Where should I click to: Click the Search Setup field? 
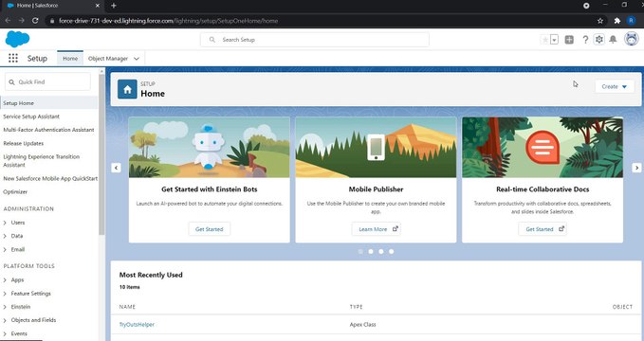315,40
